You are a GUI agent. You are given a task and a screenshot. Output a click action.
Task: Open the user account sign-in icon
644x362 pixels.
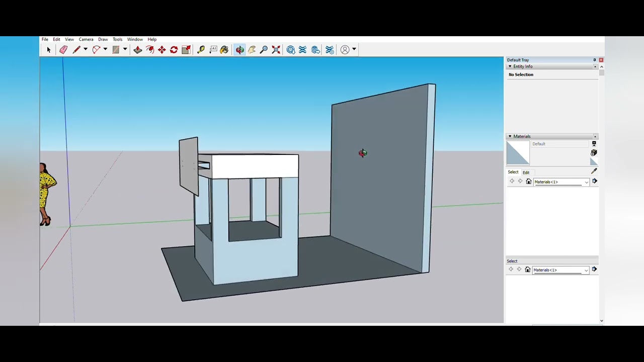345,50
